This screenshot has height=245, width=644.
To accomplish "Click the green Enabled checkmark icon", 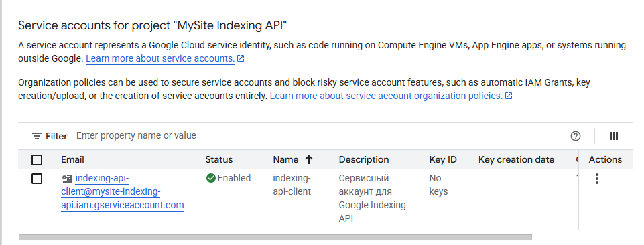I will click(x=211, y=178).
